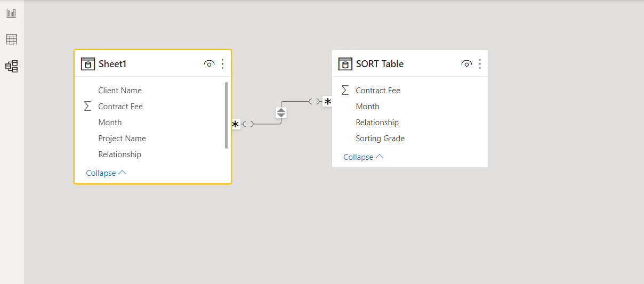Click the sigma icon in SORT Table

[x=345, y=91]
